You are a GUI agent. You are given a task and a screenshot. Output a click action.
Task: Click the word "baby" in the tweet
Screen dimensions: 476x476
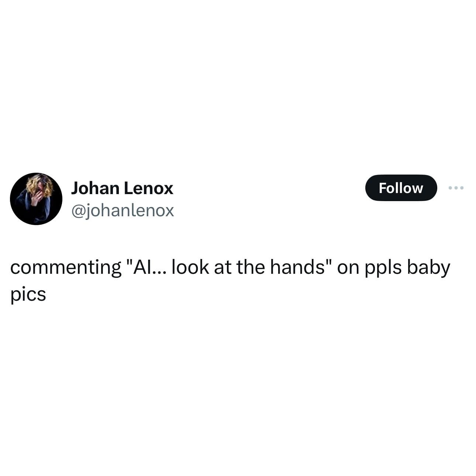coord(428,268)
